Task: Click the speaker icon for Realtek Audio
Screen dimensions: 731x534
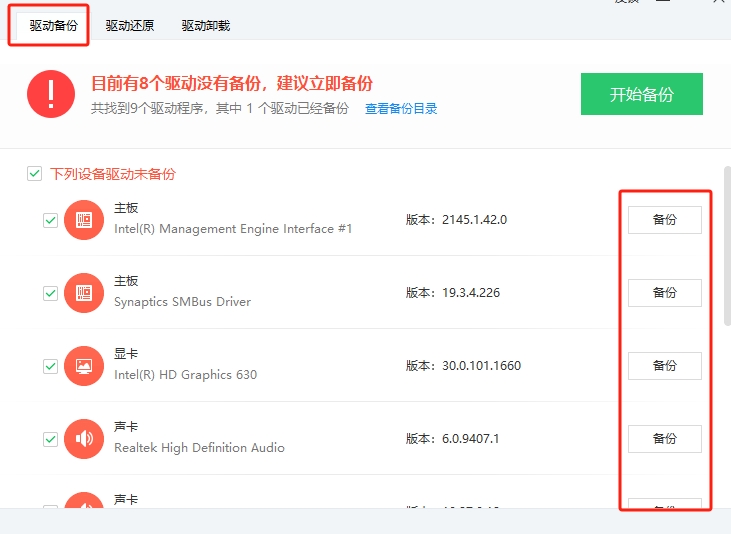Action: [84, 439]
